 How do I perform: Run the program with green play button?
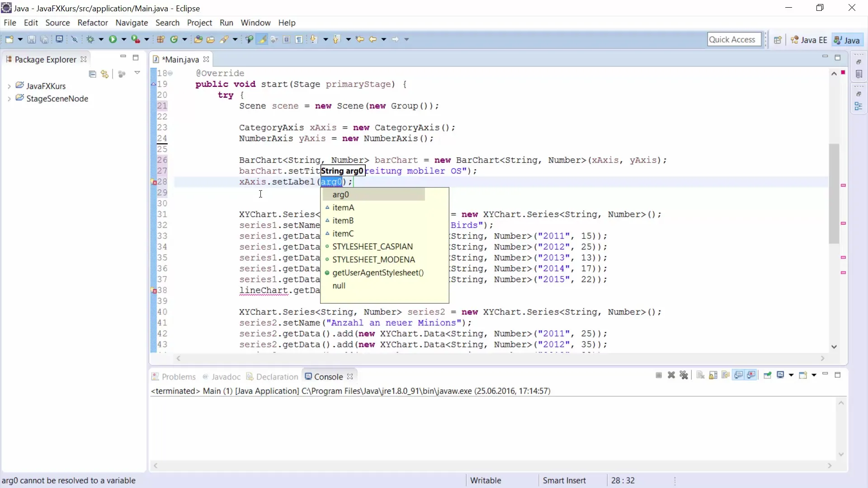(113, 40)
